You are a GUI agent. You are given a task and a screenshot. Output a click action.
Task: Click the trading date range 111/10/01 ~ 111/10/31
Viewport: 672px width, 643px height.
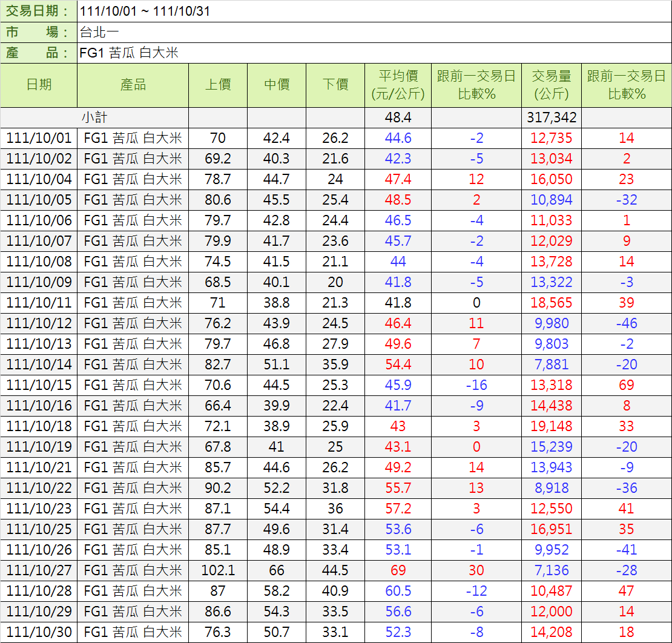coord(145,12)
